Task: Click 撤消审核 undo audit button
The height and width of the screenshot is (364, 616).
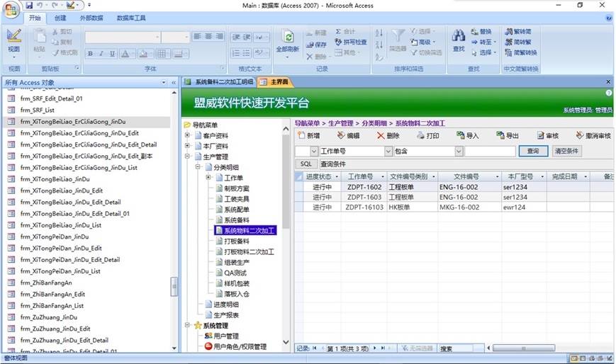Action: click(593, 135)
